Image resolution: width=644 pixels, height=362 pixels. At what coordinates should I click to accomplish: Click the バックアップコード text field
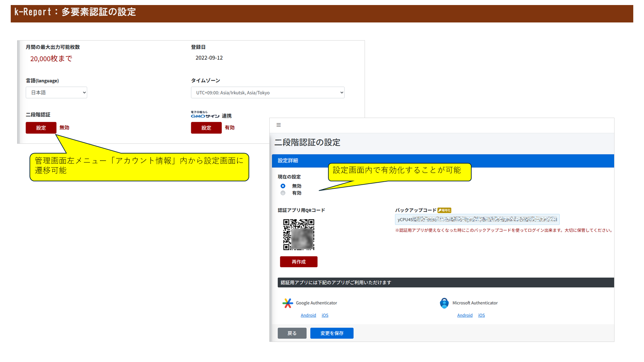pyautogui.click(x=477, y=220)
